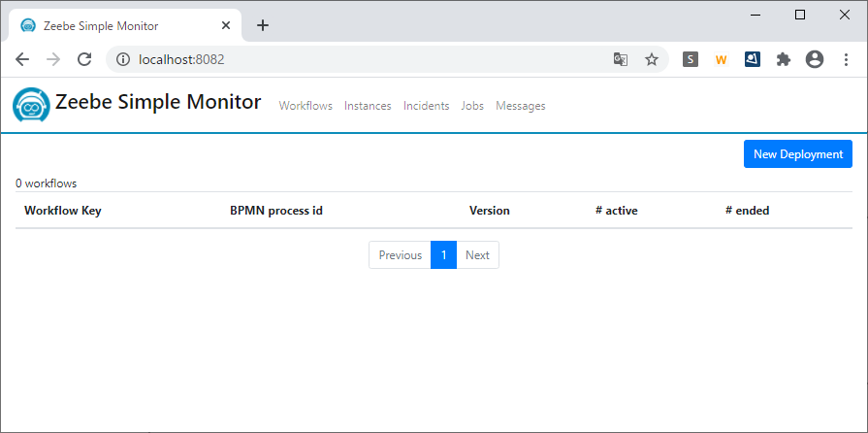Click the browser forward arrow
This screenshot has height=433, width=868.
53,59
